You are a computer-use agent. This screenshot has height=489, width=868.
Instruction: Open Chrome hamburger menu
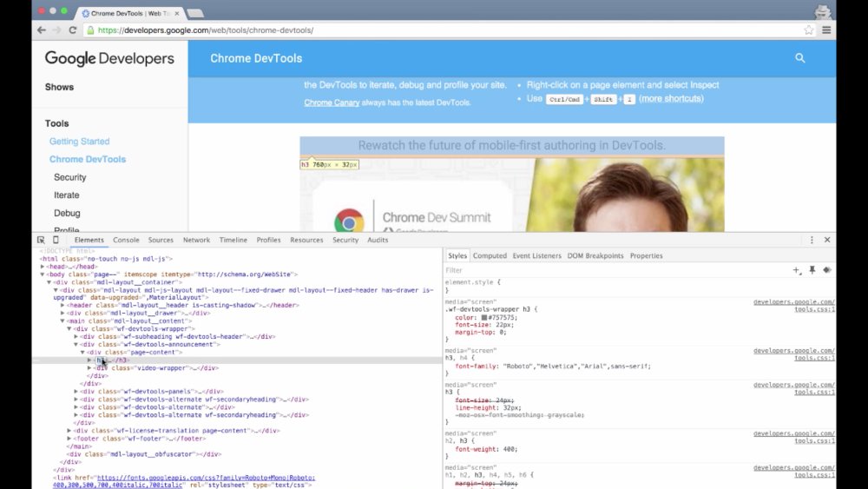(x=826, y=30)
